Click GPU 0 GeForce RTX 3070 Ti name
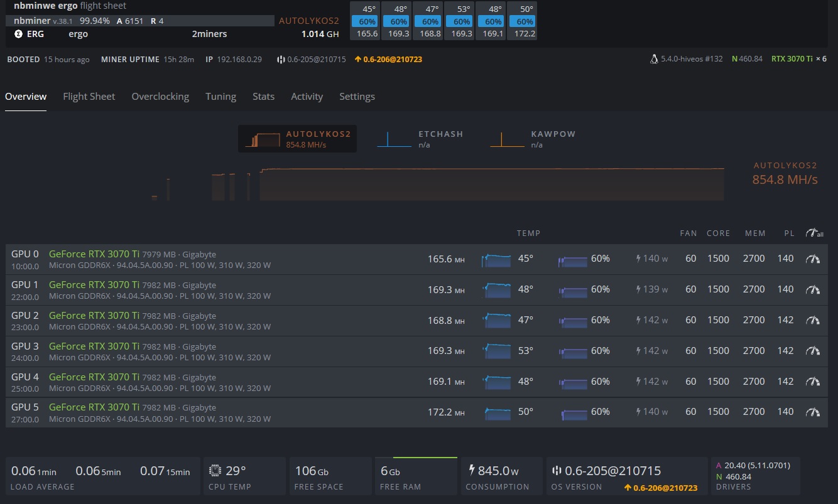The height and width of the screenshot is (504, 838). click(94, 254)
